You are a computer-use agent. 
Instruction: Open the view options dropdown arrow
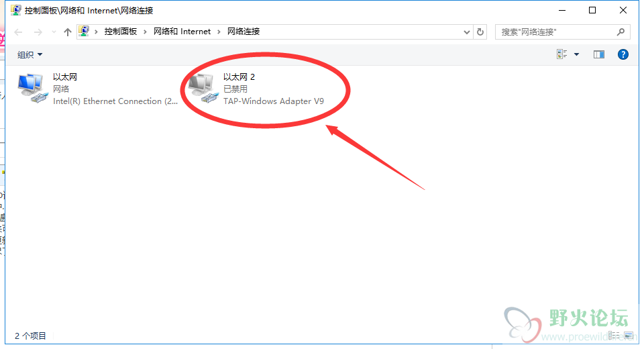[577, 54]
